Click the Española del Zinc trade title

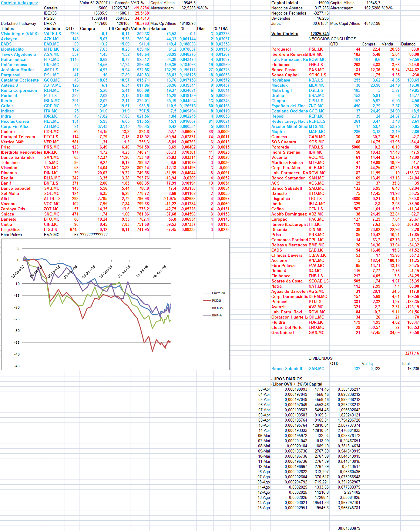(x=288, y=106)
